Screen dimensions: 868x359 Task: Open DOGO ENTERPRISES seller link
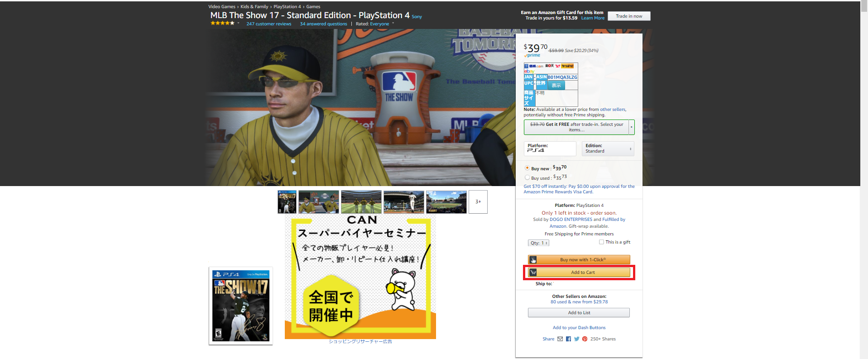pyautogui.click(x=571, y=220)
